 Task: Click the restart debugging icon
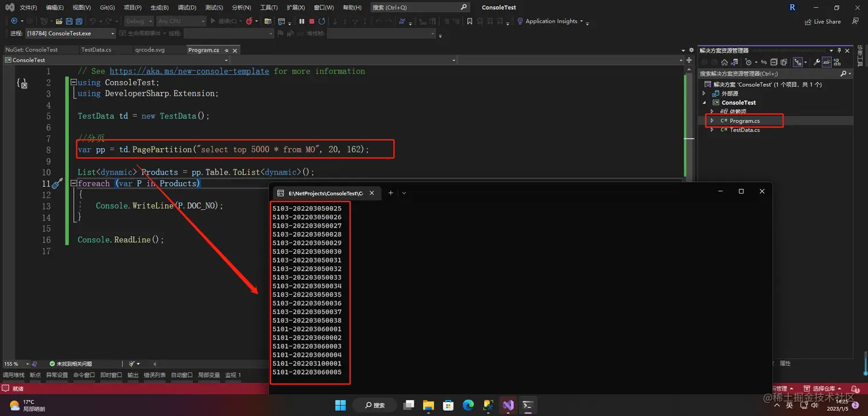[x=322, y=21]
